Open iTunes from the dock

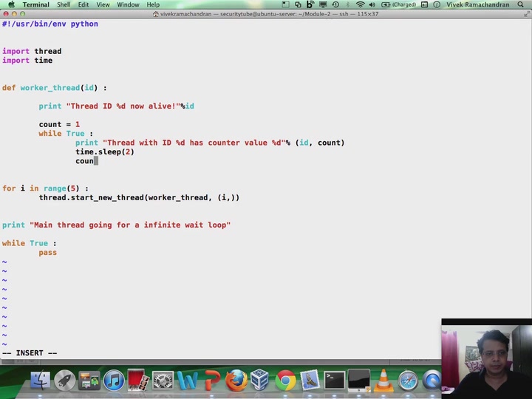[x=114, y=380]
